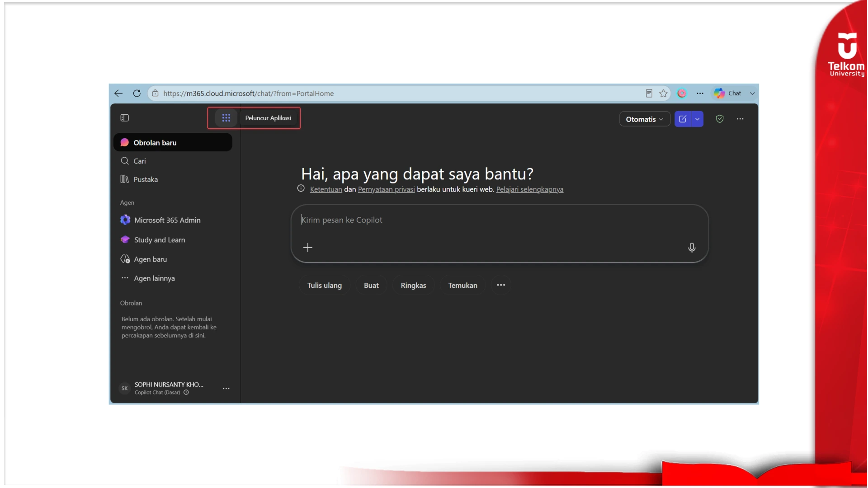
Task: Click Pernyataan privasi link
Action: 386,189
